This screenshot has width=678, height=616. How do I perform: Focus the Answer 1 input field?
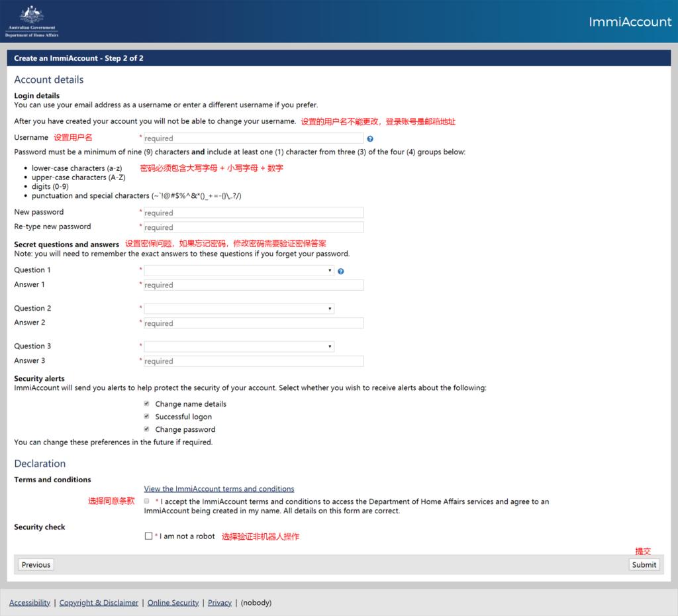(254, 285)
